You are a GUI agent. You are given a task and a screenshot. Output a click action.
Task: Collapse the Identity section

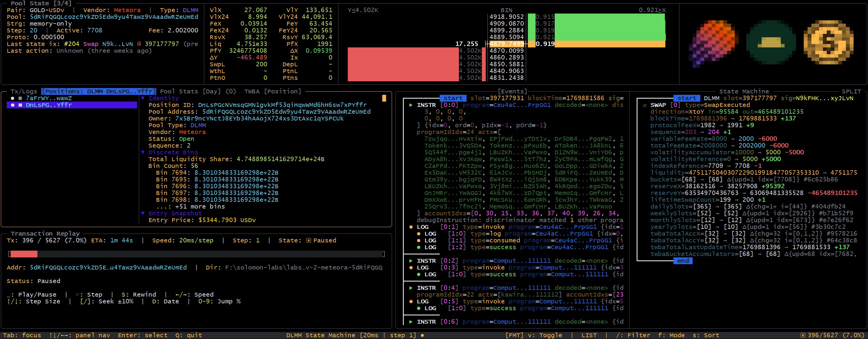click(143, 98)
